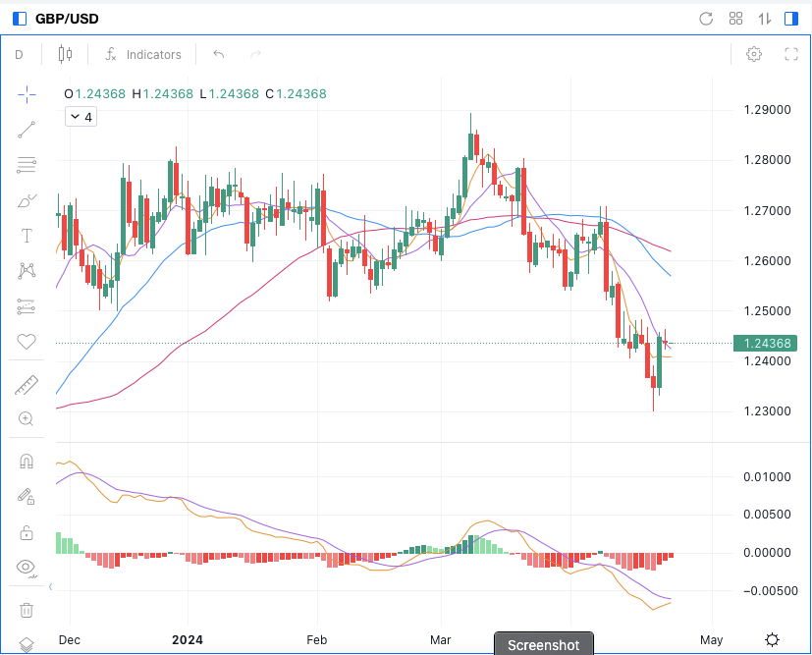Open the chart patterns tool
This screenshot has width=812, height=655.
point(27,270)
